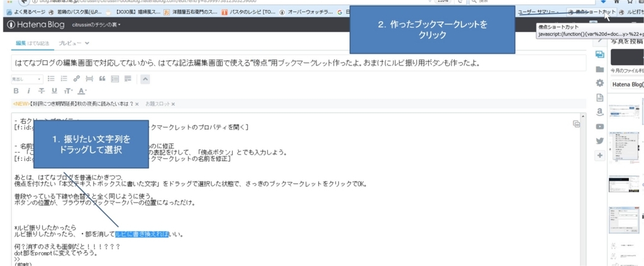The image size is (644, 266).
Task: Open the JOJO風 bookmark
Action: [x=135, y=13]
